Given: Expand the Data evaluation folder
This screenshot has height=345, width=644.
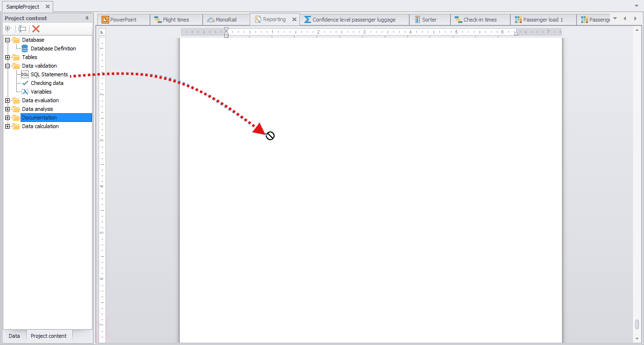Looking at the screenshot, I should [x=7, y=100].
